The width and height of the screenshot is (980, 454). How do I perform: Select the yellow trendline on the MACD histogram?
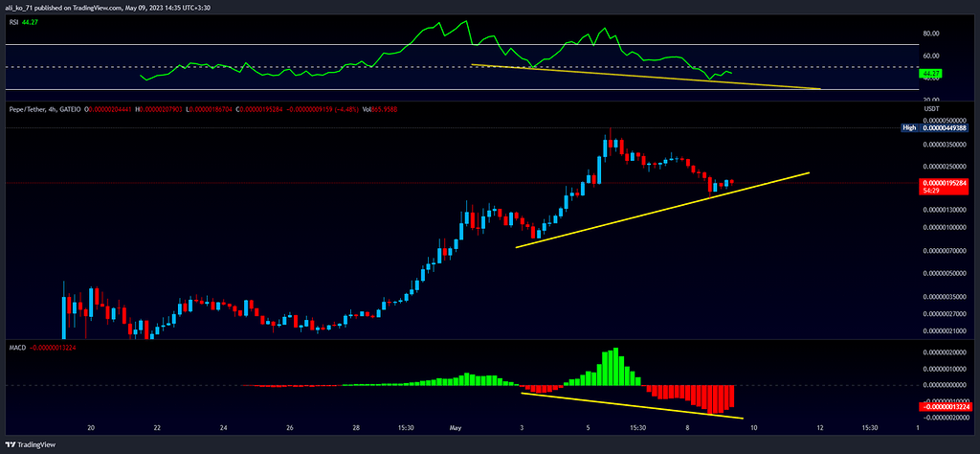(x=632, y=405)
